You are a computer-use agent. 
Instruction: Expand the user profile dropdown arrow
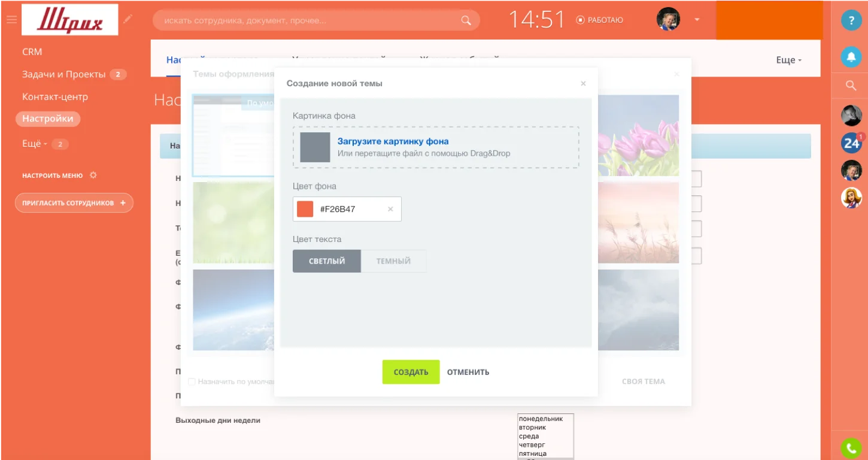tap(697, 20)
